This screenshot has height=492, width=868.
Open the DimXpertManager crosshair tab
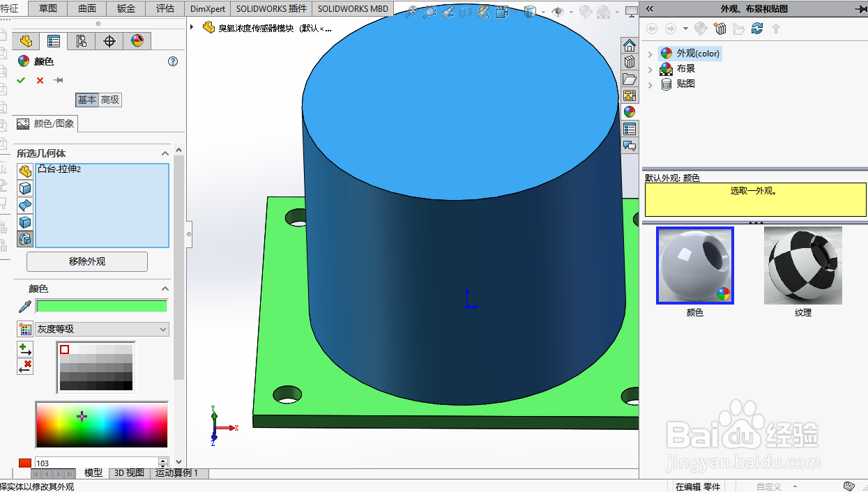tap(109, 41)
